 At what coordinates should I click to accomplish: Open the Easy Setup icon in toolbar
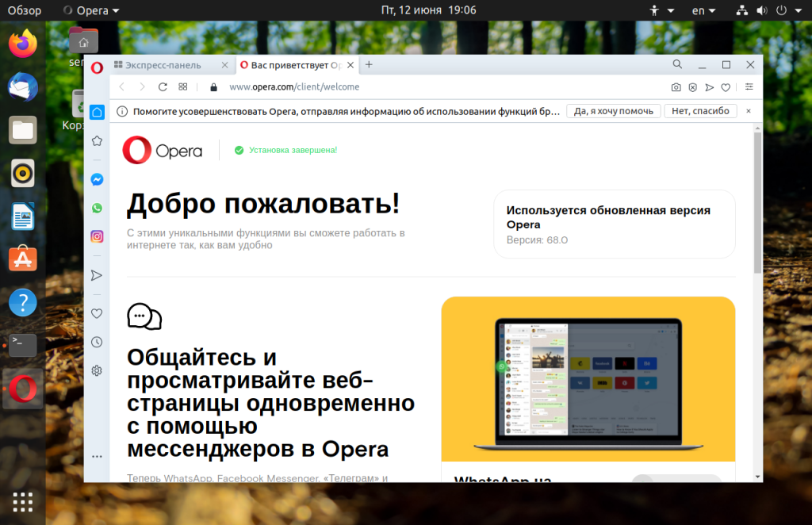pyautogui.click(x=749, y=87)
